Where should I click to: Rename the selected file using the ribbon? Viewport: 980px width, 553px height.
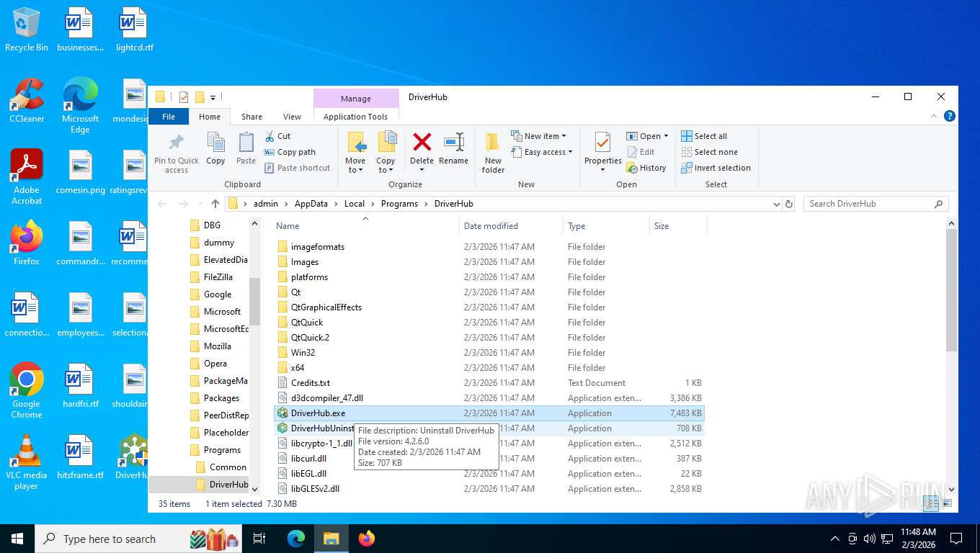(x=454, y=149)
